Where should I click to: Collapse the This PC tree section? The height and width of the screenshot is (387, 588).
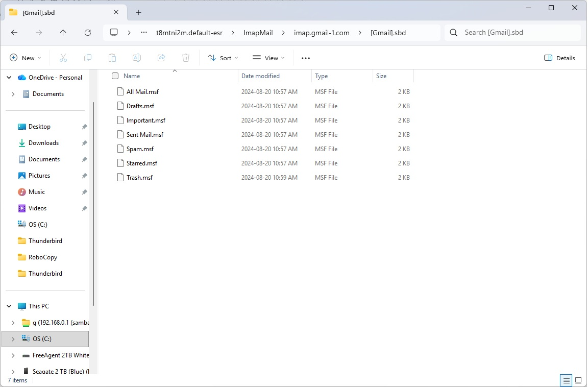tap(9, 306)
